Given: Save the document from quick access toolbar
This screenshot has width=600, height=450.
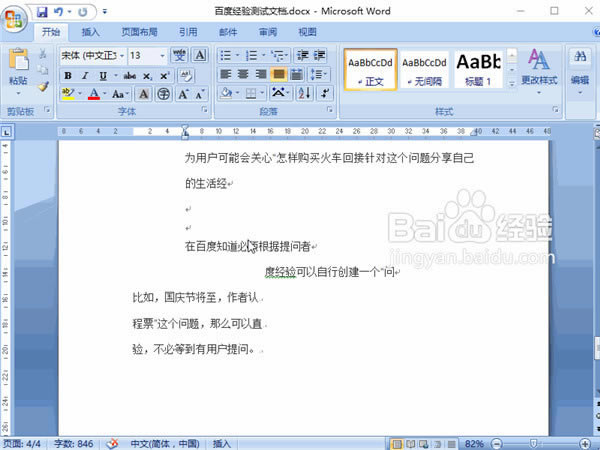Looking at the screenshot, I should point(42,12).
